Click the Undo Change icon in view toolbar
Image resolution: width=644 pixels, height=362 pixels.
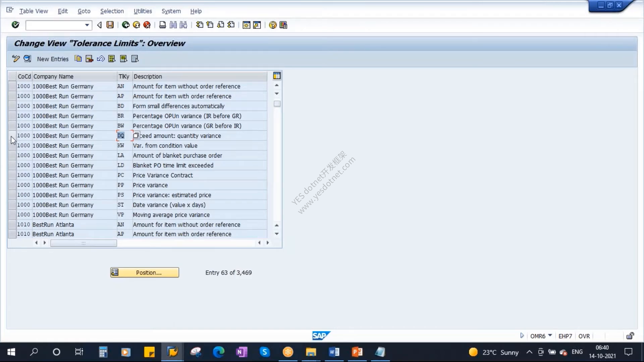(101, 59)
